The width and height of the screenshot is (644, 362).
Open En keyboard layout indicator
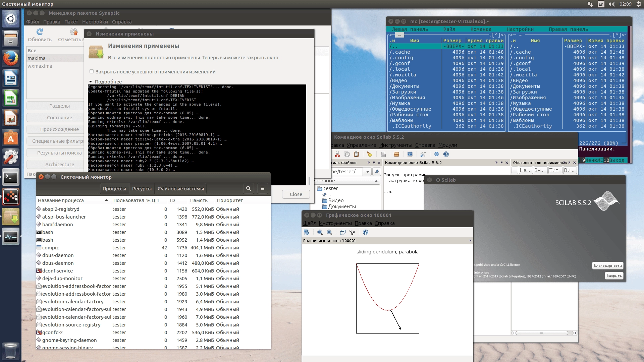(601, 4)
